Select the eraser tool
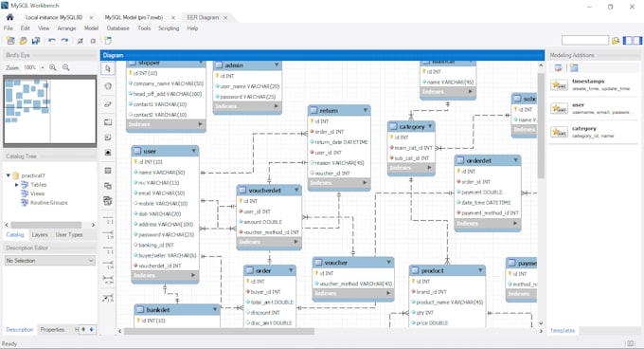Viewport: 644px width, 349px height. click(108, 104)
